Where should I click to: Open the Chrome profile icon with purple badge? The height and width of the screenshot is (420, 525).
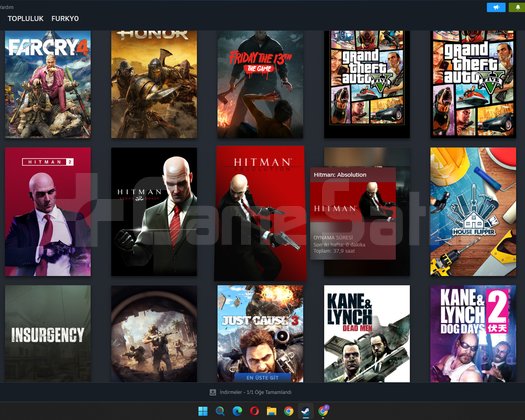323,411
